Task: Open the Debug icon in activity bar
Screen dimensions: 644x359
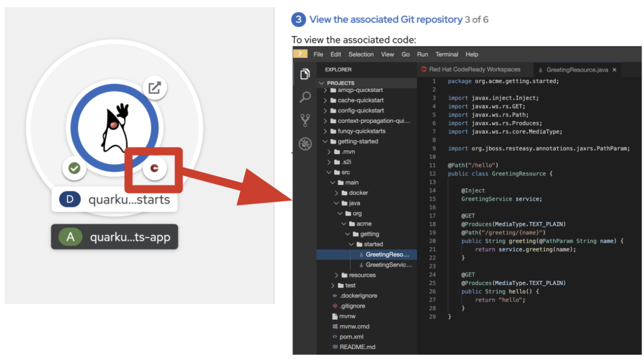Action: [x=305, y=144]
